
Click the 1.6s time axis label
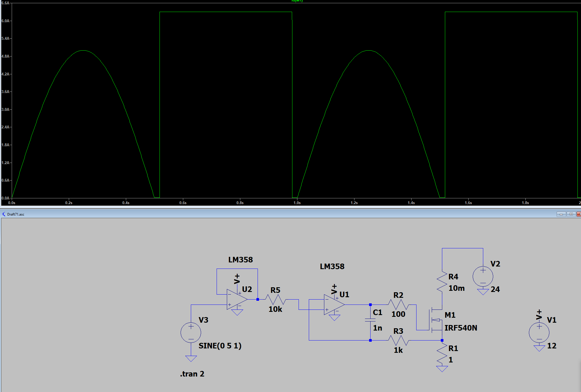468,203
